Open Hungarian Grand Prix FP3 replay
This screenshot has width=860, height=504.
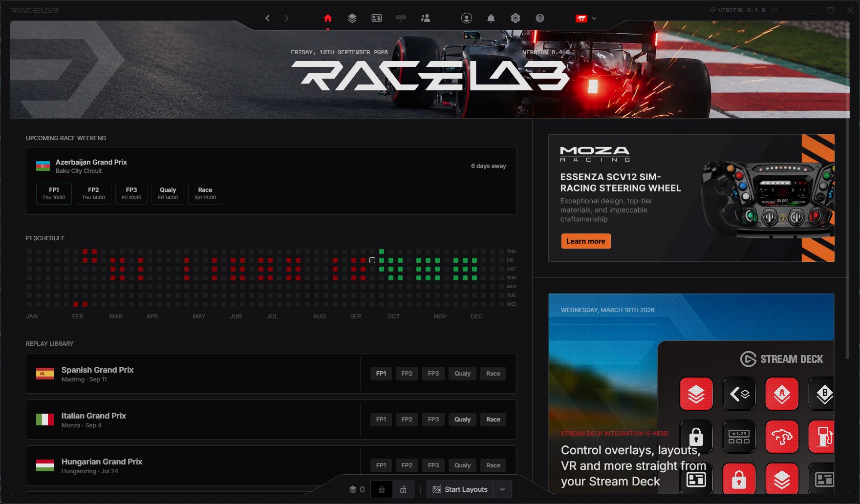point(433,465)
